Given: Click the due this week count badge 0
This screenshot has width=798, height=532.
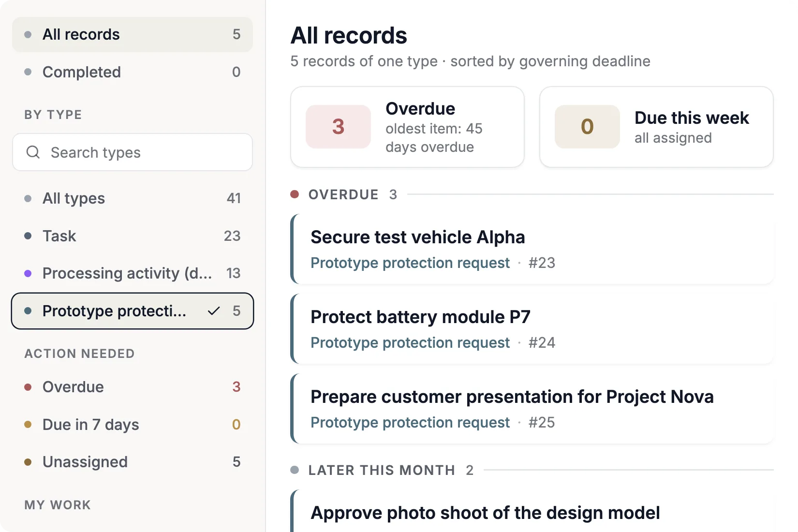Looking at the screenshot, I should [587, 127].
